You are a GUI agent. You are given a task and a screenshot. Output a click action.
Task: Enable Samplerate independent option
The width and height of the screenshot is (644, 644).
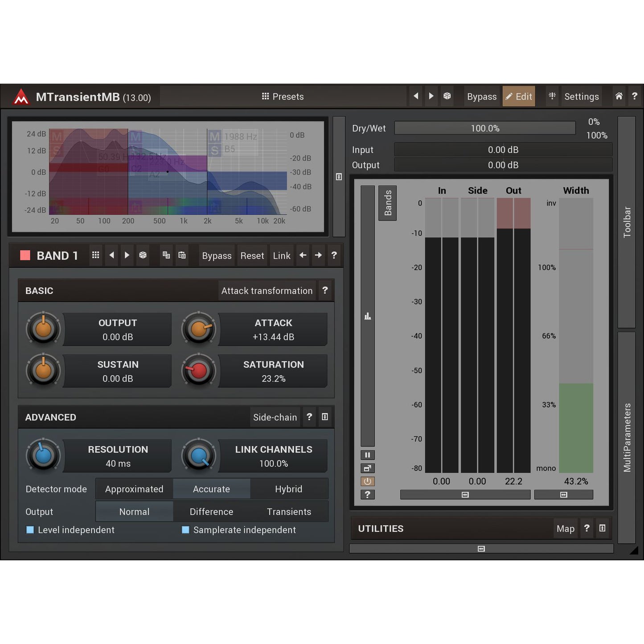[x=185, y=530]
